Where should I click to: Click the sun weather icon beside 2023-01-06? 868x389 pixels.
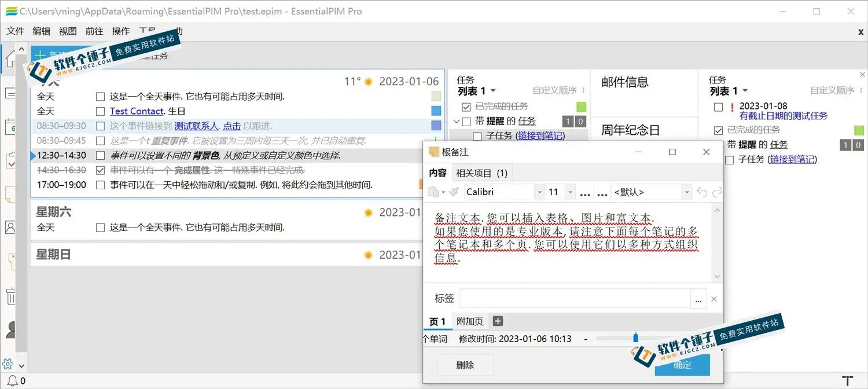pyautogui.click(x=369, y=82)
